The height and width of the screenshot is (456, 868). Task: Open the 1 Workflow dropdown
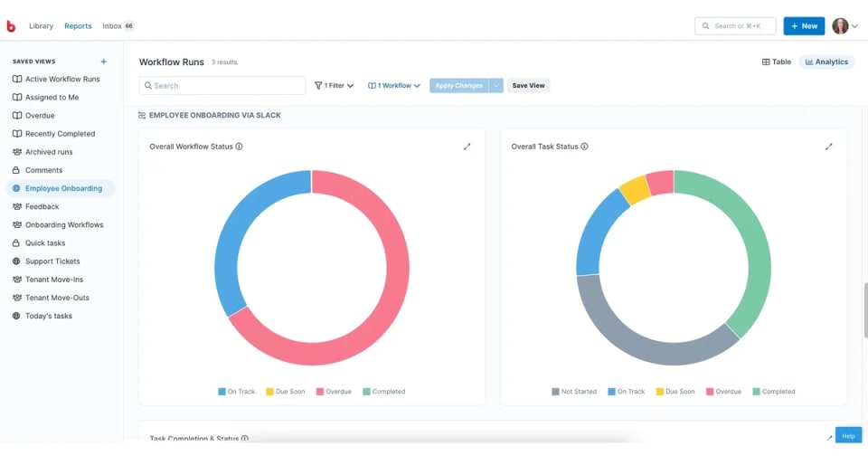pos(394,86)
